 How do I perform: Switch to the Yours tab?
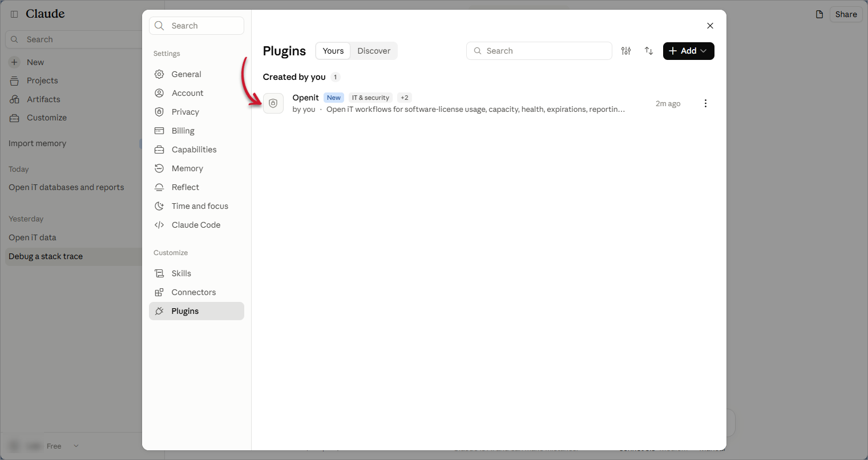[x=333, y=51]
